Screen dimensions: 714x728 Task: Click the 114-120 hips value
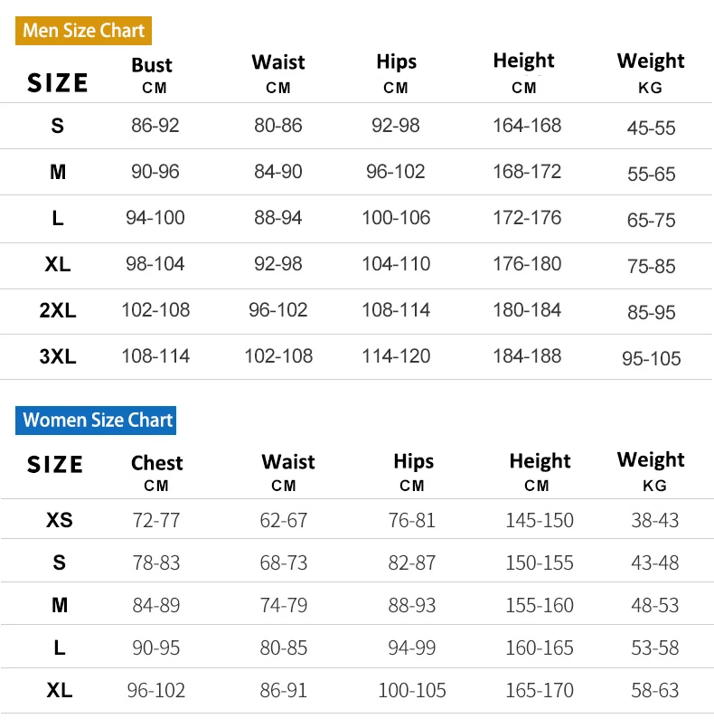point(396,356)
